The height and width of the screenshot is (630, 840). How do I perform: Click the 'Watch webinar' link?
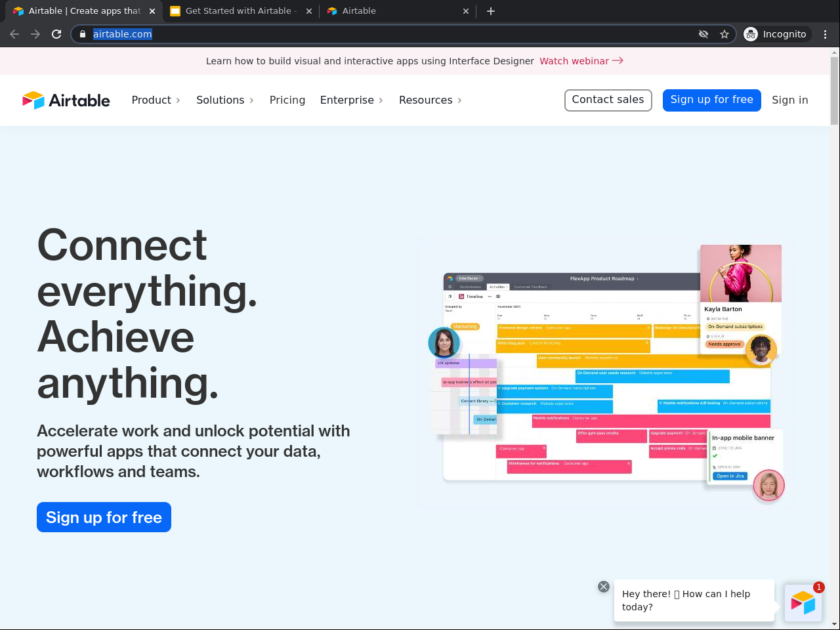(x=581, y=61)
